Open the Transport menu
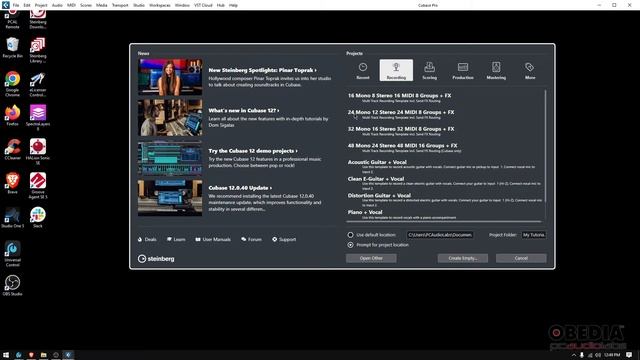The height and width of the screenshot is (360, 640). pos(120,5)
